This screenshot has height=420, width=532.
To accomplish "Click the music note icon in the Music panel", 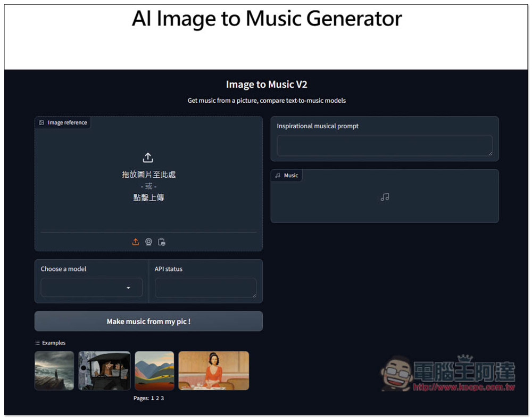I will (385, 197).
